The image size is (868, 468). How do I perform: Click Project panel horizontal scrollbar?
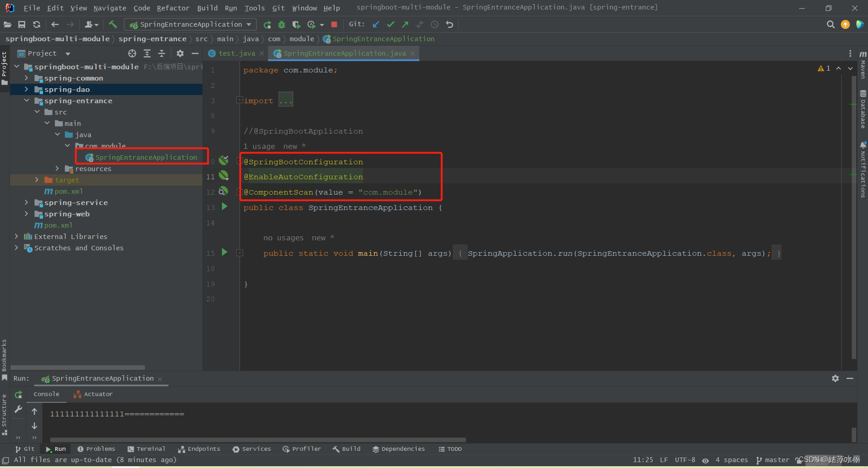click(x=77, y=368)
